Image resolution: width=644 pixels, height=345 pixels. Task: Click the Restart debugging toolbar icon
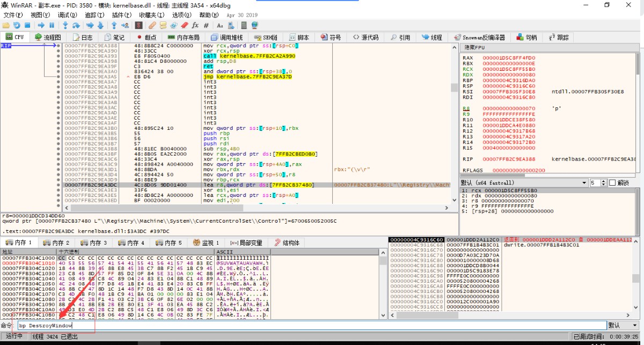(x=17, y=25)
